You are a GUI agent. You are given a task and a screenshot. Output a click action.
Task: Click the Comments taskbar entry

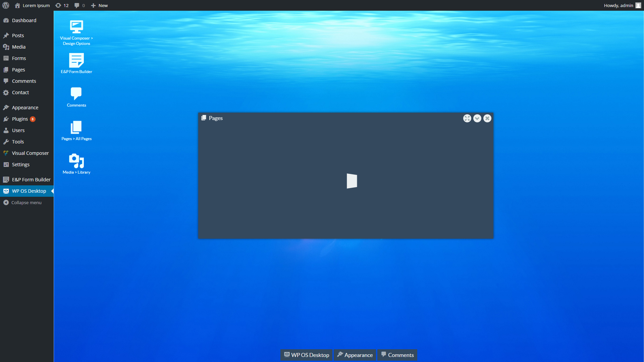pyautogui.click(x=397, y=355)
